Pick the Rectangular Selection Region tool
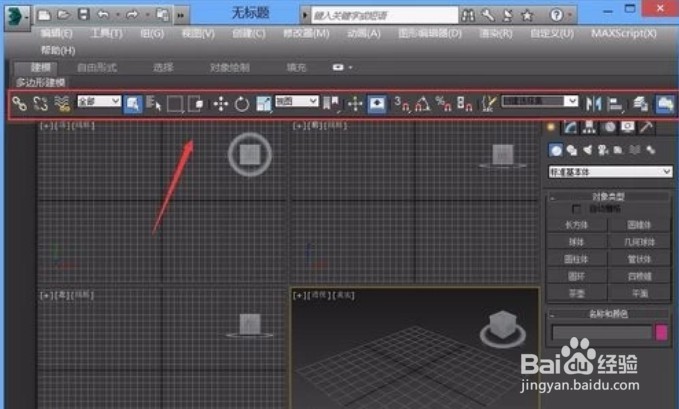The width and height of the screenshot is (679, 409). click(x=175, y=104)
